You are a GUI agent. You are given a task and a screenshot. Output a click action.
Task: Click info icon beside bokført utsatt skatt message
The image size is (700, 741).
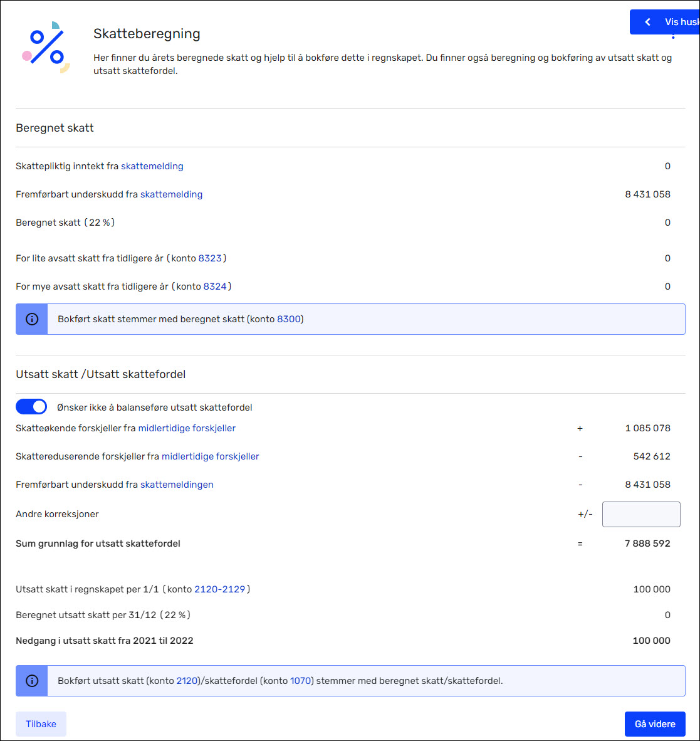(x=31, y=681)
